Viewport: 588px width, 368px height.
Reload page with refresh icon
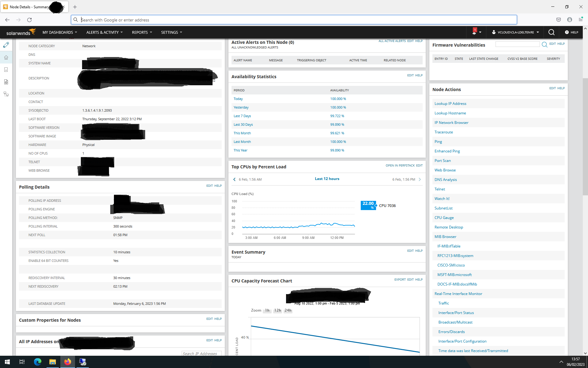pos(29,20)
